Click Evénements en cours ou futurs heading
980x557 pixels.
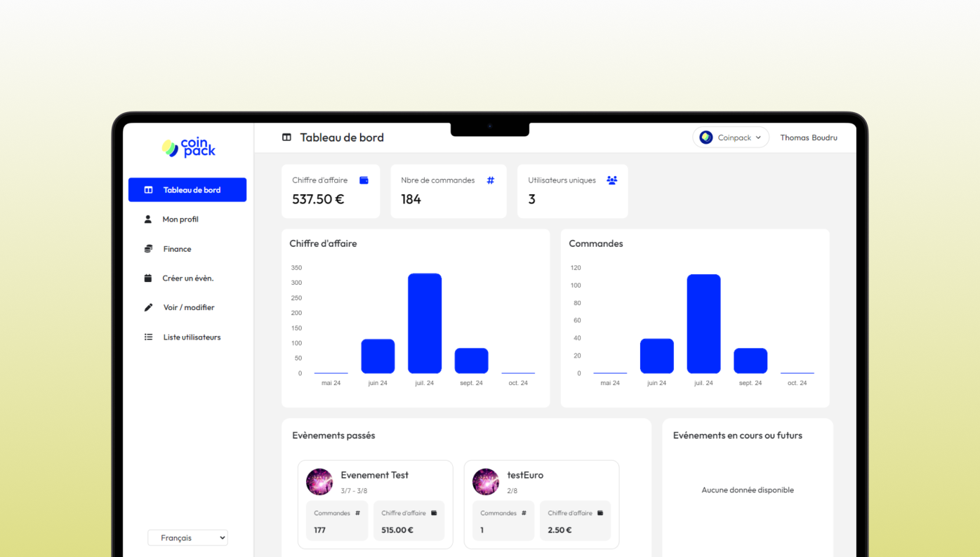(x=737, y=436)
